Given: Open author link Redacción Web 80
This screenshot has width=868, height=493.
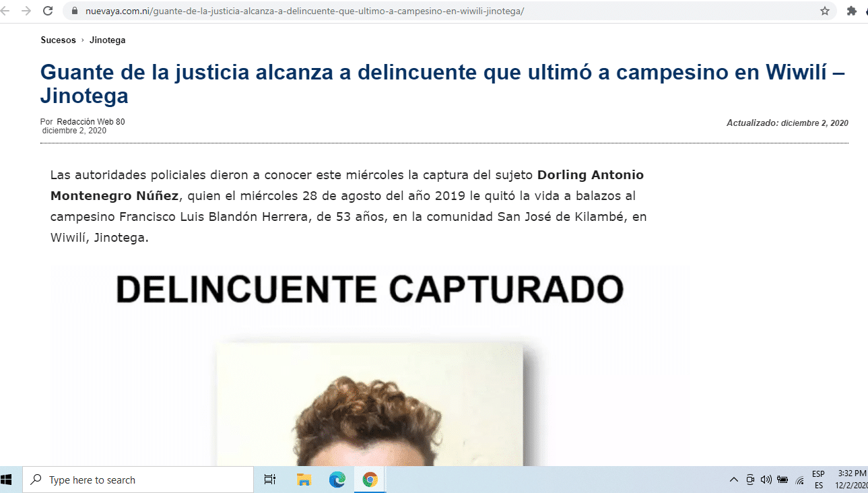Looking at the screenshot, I should pos(91,122).
